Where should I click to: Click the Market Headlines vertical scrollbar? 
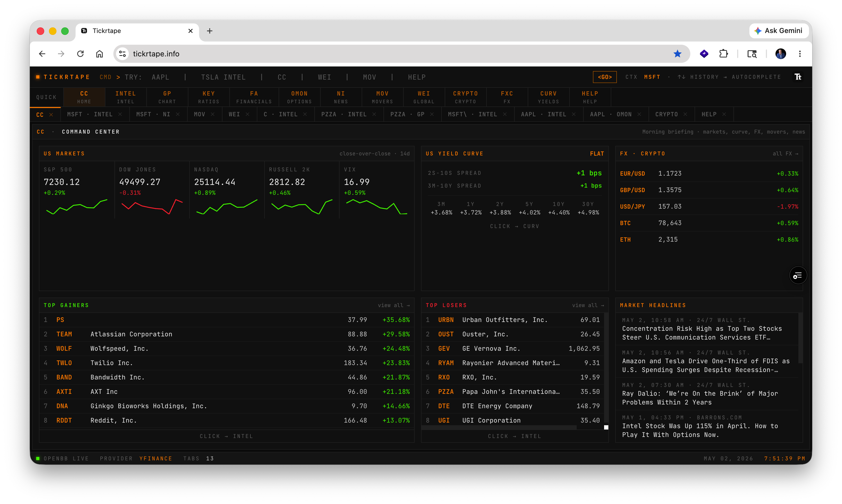pyautogui.click(x=800, y=338)
